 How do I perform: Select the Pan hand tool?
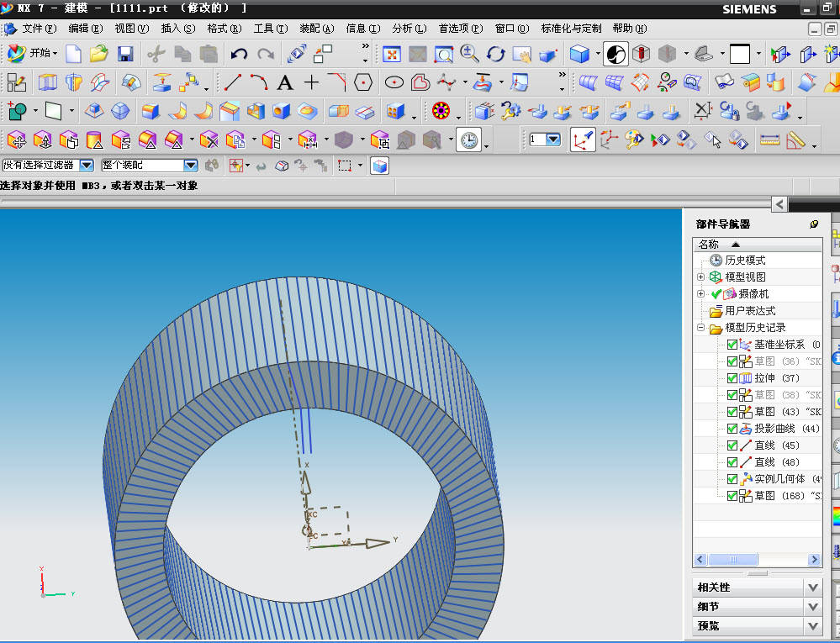click(521, 54)
